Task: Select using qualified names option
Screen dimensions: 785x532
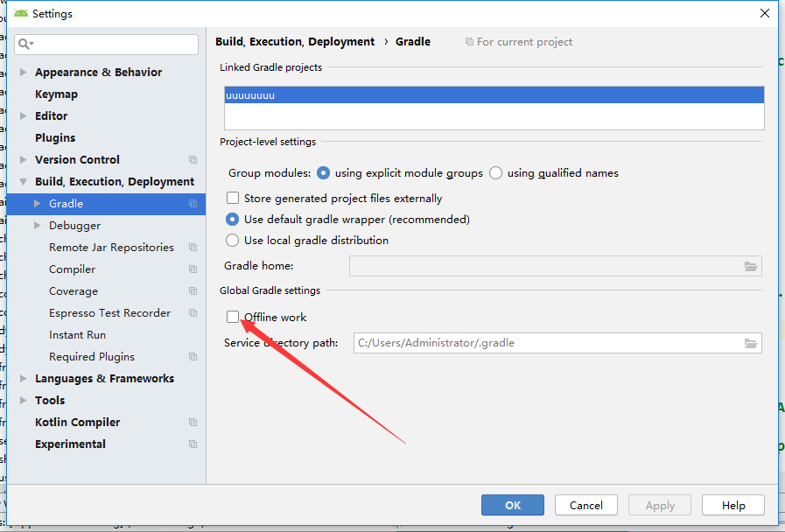Action: pyautogui.click(x=495, y=173)
